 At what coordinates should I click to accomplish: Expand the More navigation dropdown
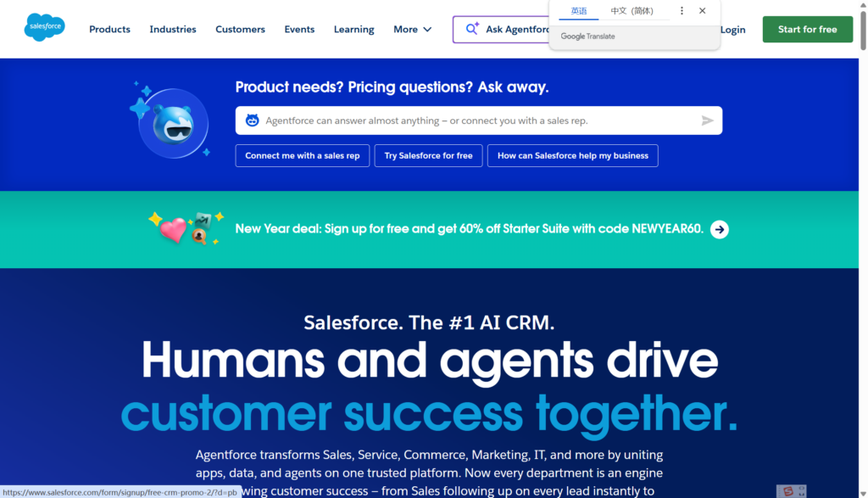tap(412, 29)
